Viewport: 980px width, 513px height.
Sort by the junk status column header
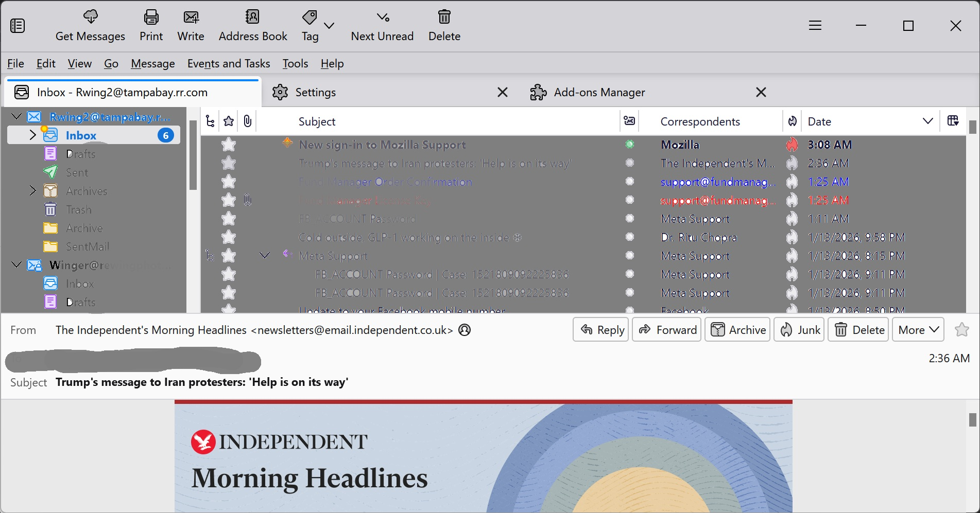pyautogui.click(x=793, y=121)
